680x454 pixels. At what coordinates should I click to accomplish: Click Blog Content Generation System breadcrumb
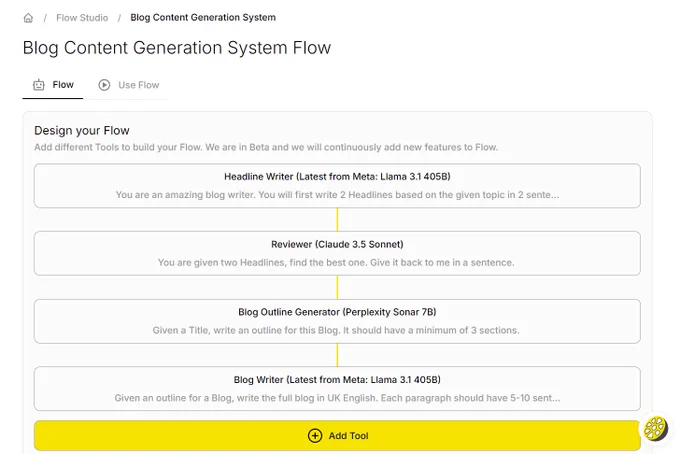point(203,17)
